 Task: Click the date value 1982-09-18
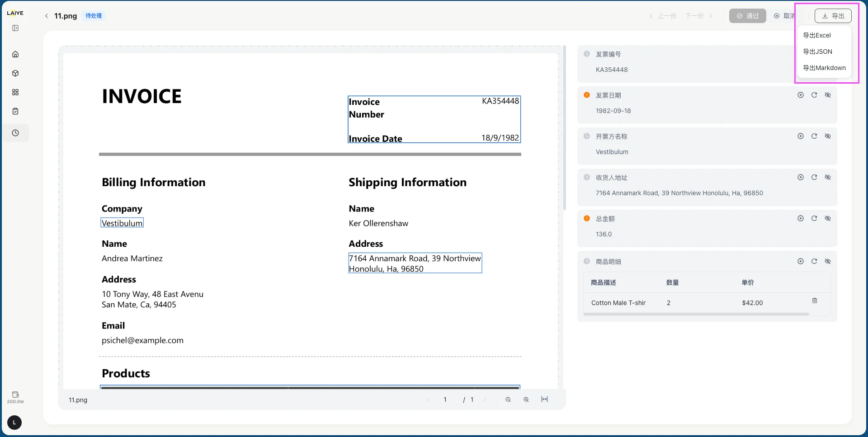pyautogui.click(x=613, y=111)
